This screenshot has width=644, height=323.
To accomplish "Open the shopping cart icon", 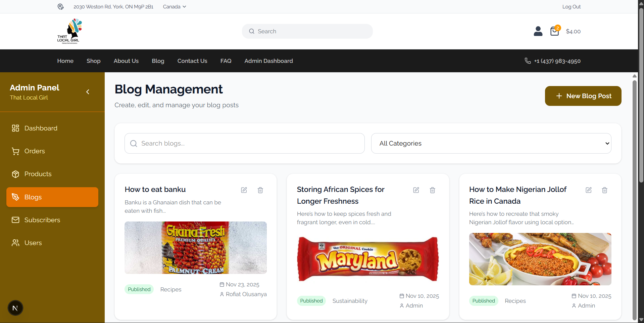I will pyautogui.click(x=554, y=31).
